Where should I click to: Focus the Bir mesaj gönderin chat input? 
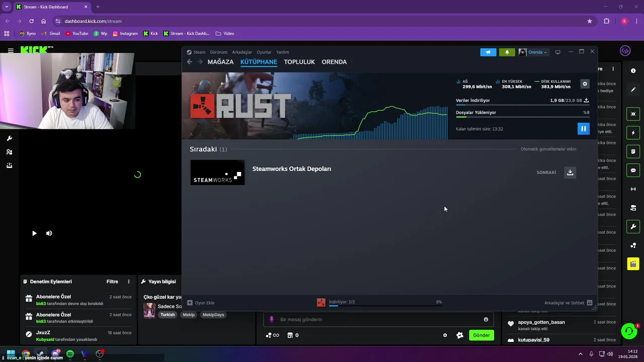pyautogui.click(x=377, y=319)
